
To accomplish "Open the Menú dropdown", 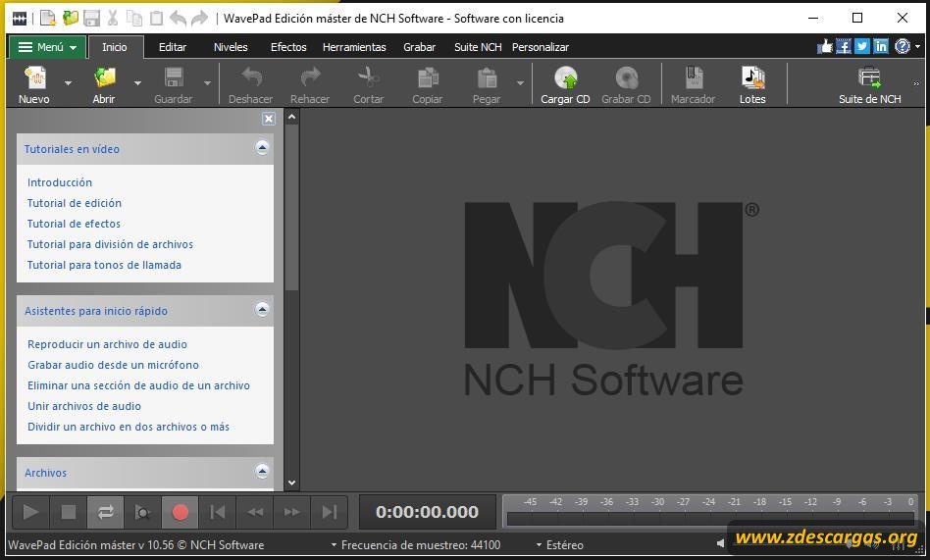I will coord(47,47).
